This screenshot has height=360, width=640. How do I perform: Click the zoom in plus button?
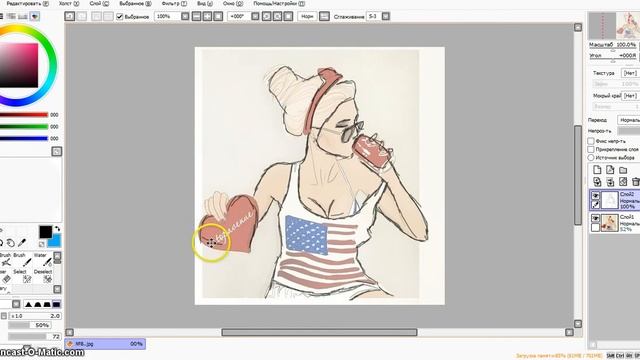coord(207,16)
